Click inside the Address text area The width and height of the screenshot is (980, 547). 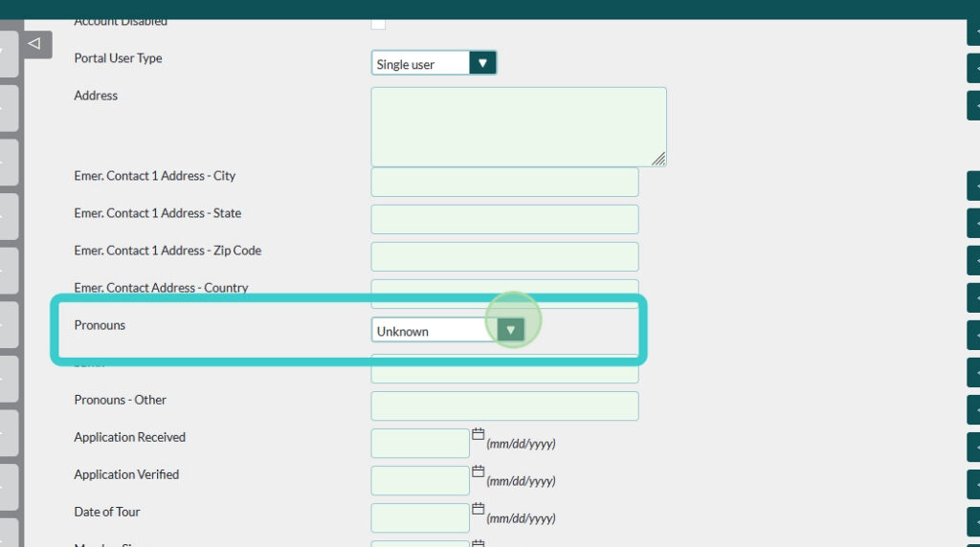(518, 126)
